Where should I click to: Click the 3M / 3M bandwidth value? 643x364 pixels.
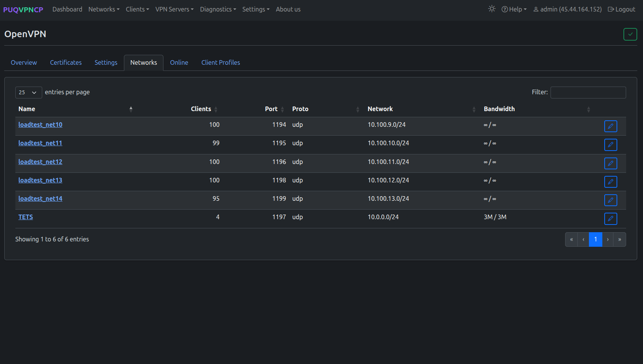495,217
